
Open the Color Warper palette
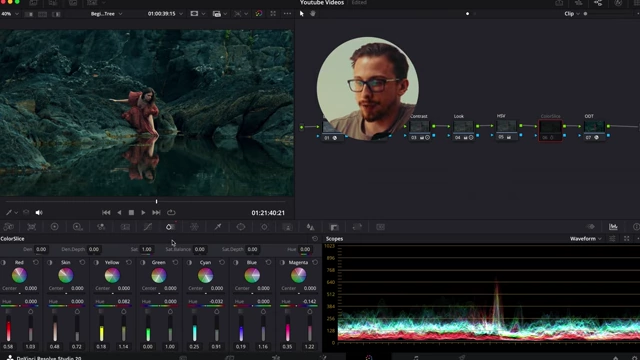pyautogui.click(x=194, y=227)
